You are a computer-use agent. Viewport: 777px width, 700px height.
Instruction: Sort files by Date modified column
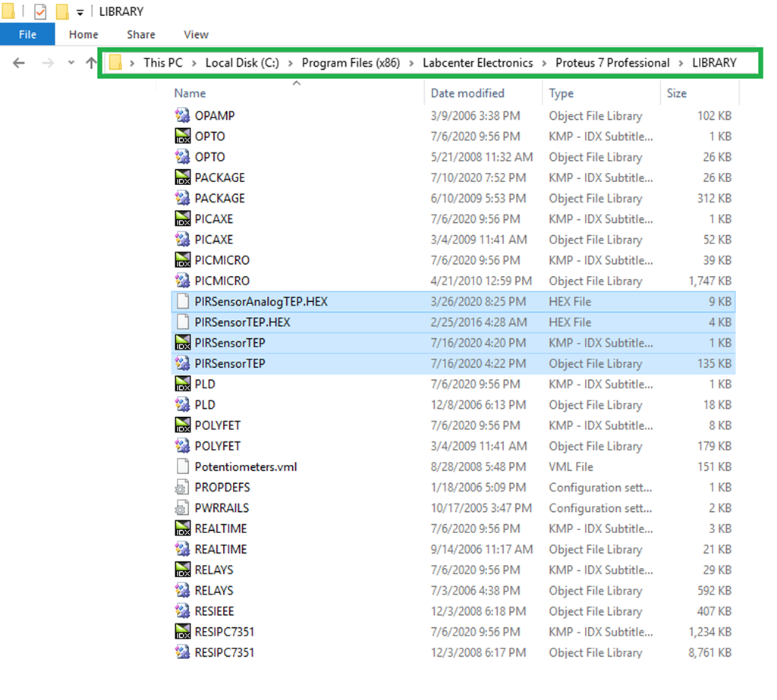tap(467, 93)
